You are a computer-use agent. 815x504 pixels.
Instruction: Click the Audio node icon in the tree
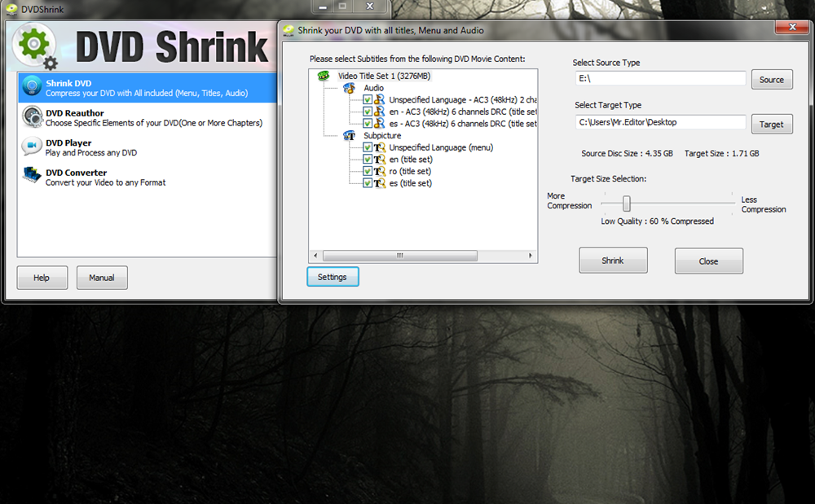pos(350,88)
